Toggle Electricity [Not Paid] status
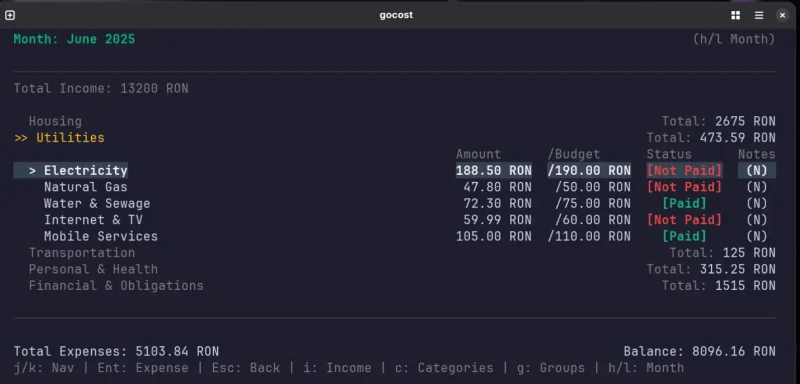800x384 pixels. 685,170
